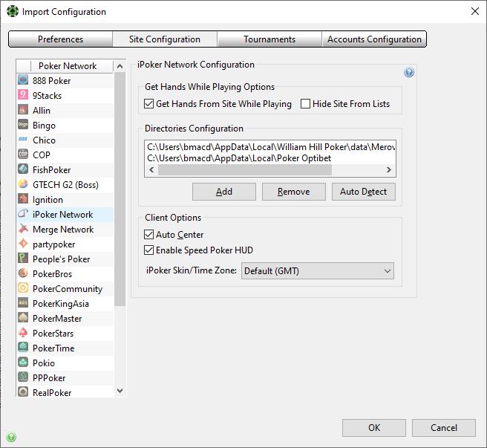Click the site list scroll-down arrow

point(120,391)
